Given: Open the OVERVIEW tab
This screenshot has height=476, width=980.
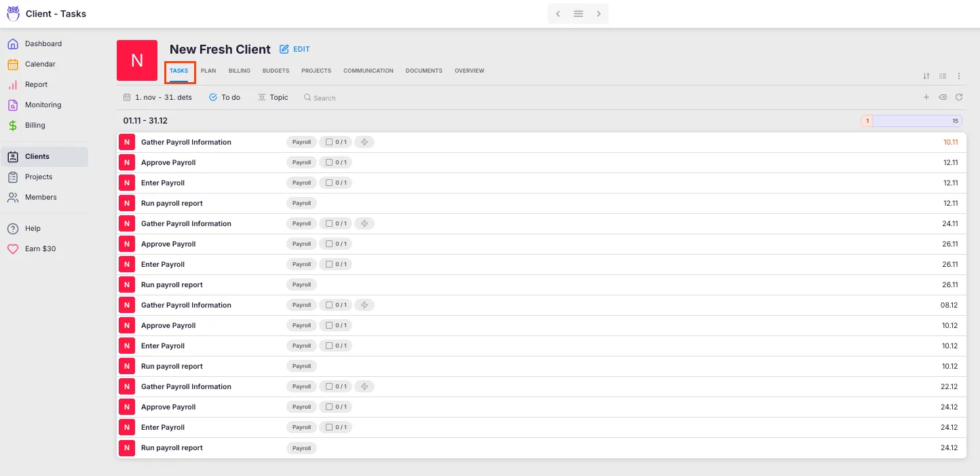Looking at the screenshot, I should [x=469, y=71].
